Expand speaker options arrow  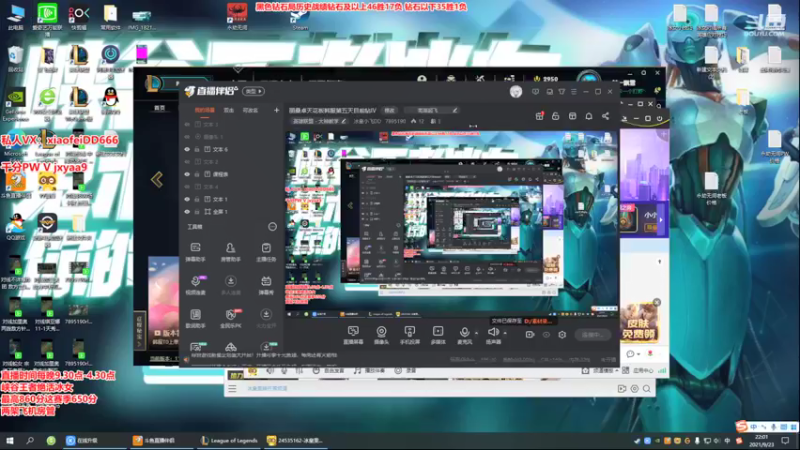505,333
